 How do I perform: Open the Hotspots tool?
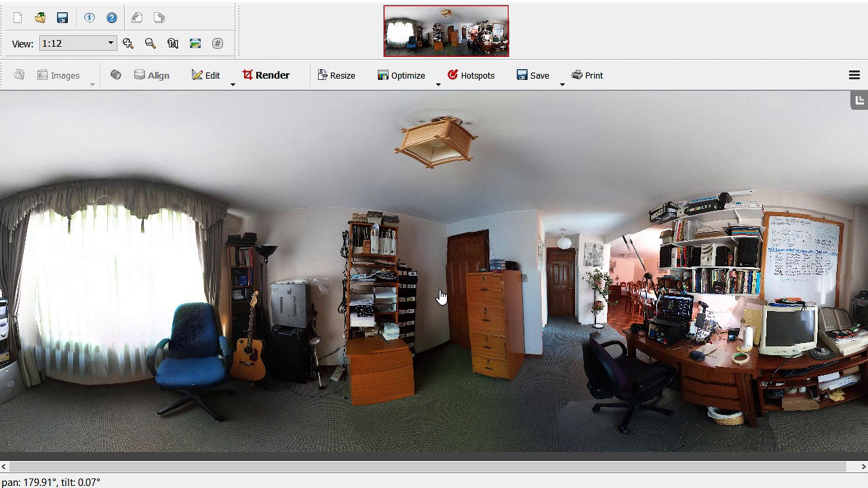coord(471,75)
